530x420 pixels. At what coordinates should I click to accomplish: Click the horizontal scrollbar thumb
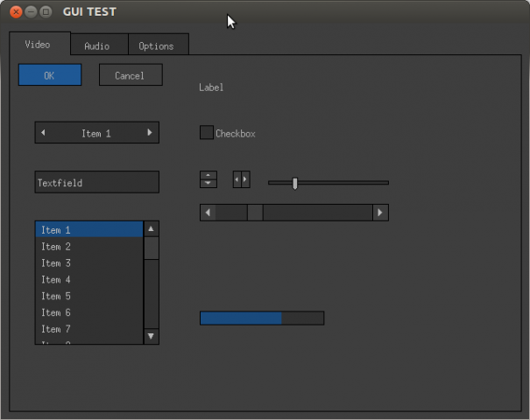pyautogui.click(x=254, y=213)
